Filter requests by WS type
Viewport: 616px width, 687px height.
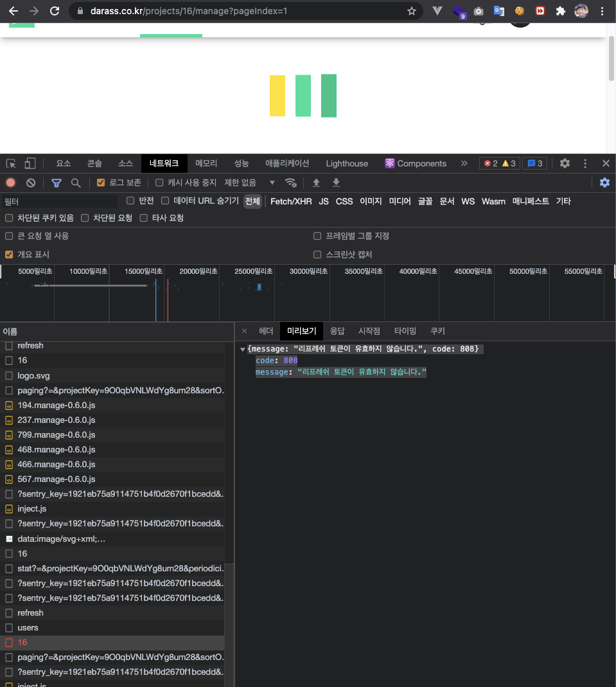[x=468, y=201]
